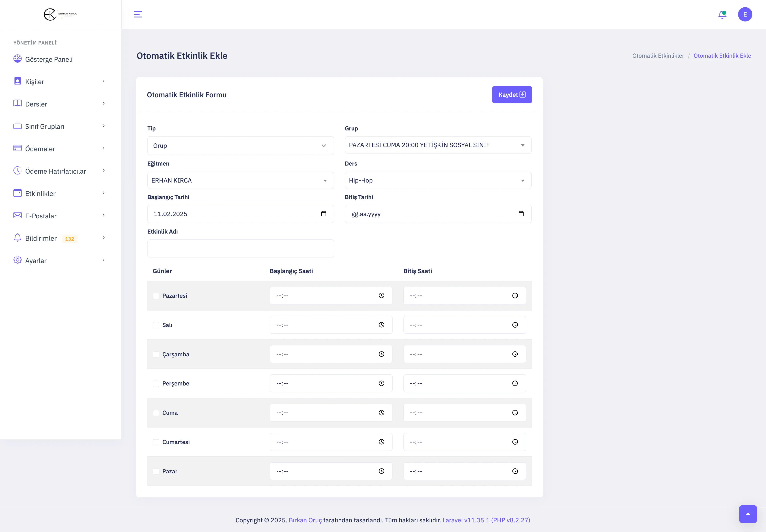This screenshot has height=532, width=766.
Task: Open the Tip dropdown
Action: [x=240, y=146]
